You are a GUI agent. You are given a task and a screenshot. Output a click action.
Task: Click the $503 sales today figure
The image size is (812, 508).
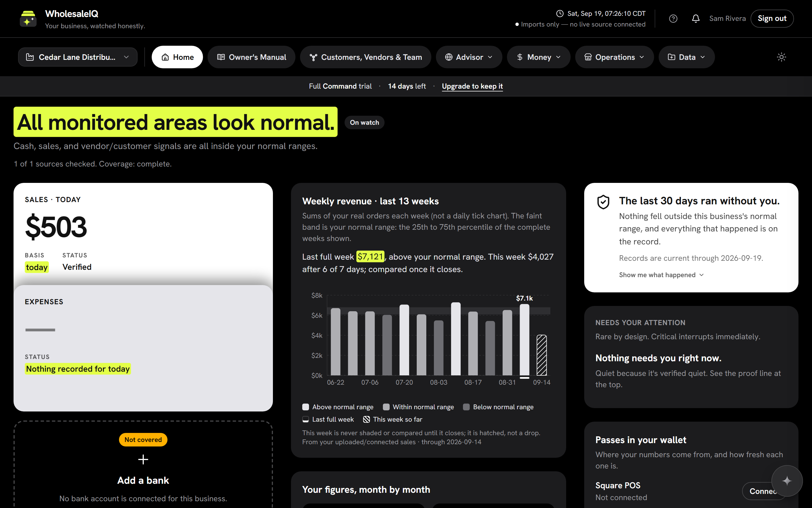56,227
